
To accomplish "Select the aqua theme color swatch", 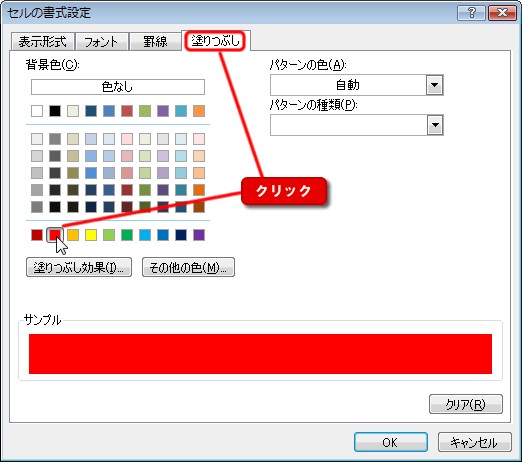I will (181, 111).
